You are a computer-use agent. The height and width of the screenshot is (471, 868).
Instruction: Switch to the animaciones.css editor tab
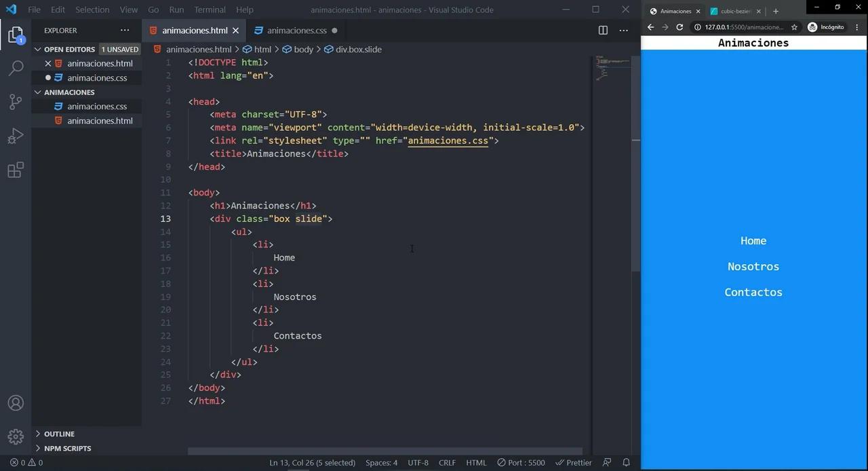[296, 31]
